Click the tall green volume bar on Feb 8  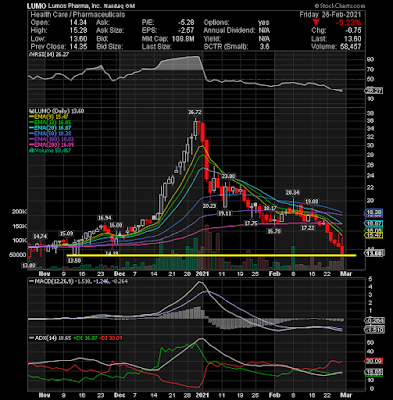(293, 258)
